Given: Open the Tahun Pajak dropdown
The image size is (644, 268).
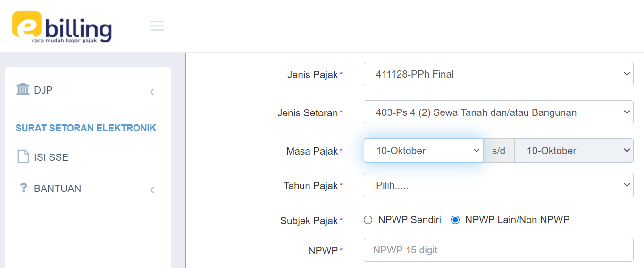Looking at the screenshot, I should tap(498, 185).
